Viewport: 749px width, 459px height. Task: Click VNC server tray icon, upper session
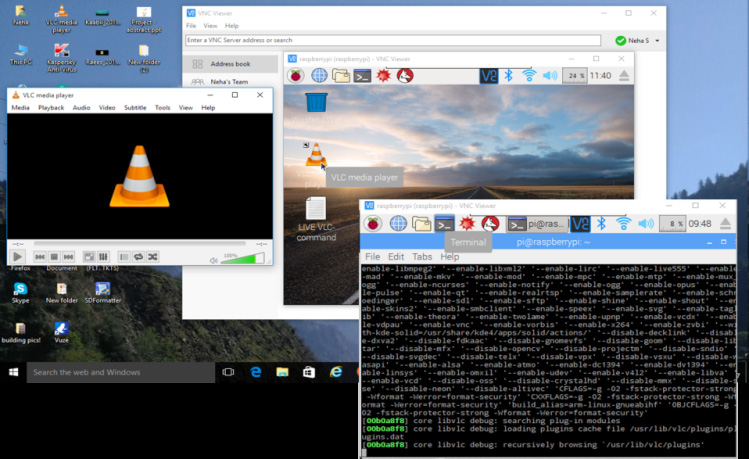click(x=489, y=75)
